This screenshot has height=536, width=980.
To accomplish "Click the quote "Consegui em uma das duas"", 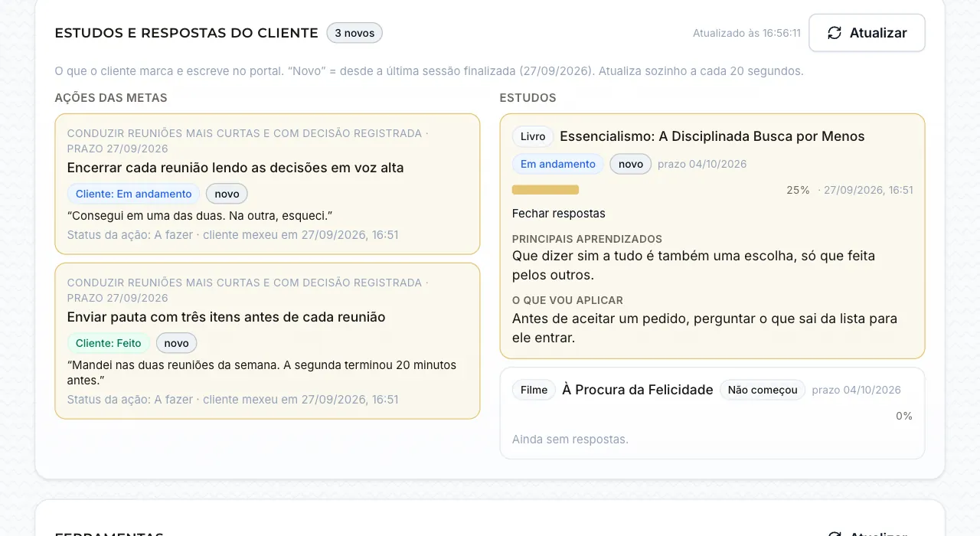I will point(200,216).
